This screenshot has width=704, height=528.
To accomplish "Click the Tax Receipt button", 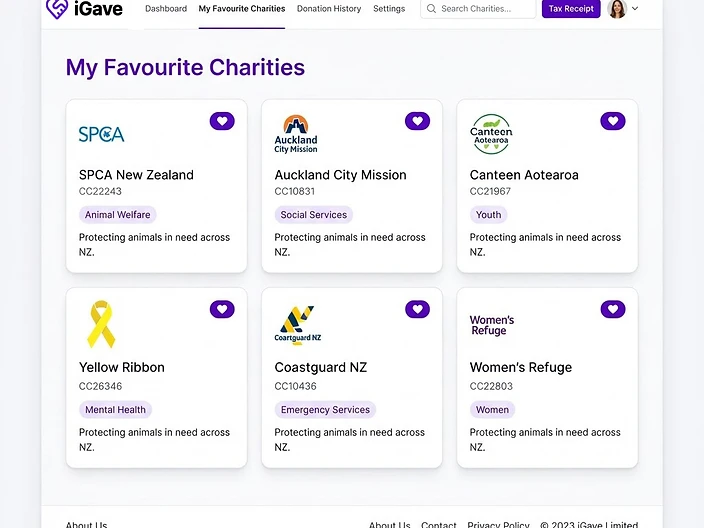I will pyautogui.click(x=571, y=9).
